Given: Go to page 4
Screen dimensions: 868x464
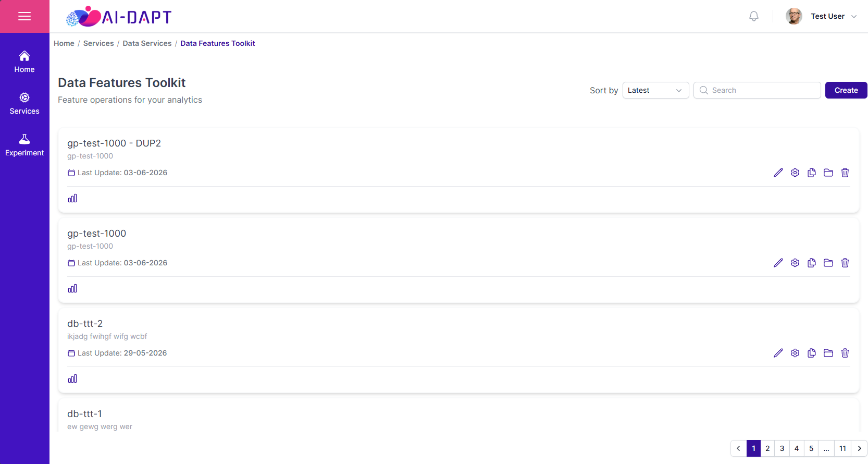Looking at the screenshot, I should [x=797, y=448].
